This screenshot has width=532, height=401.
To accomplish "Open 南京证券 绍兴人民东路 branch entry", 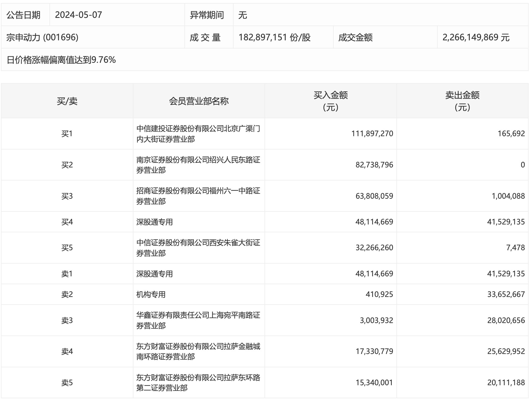I will [x=198, y=165].
